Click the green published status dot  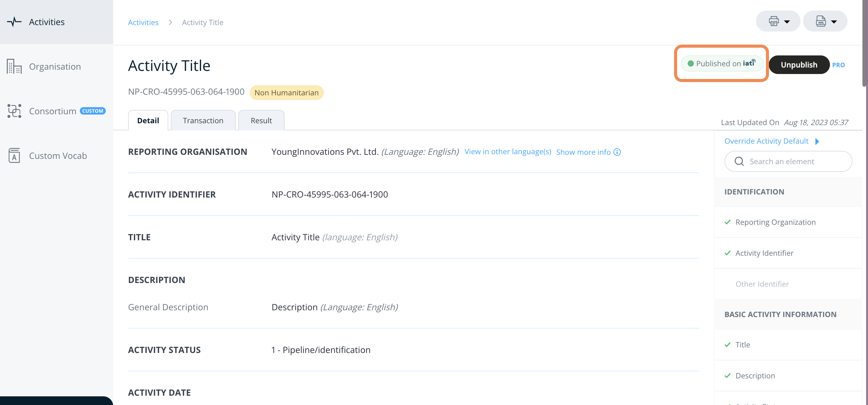tap(690, 64)
